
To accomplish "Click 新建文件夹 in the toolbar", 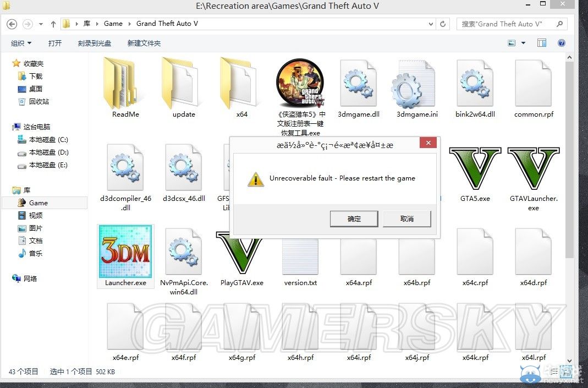I will tap(144, 43).
